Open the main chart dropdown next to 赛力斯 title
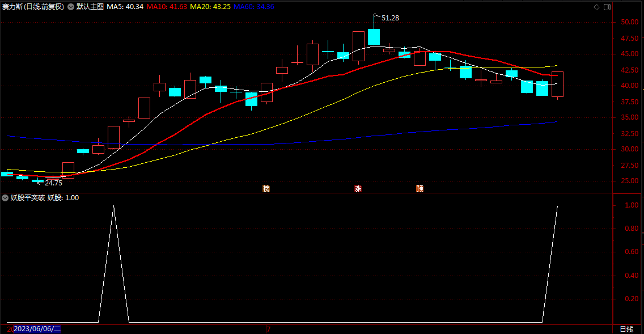Image resolution: width=644 pixels, height=334 pixels. 71,7
